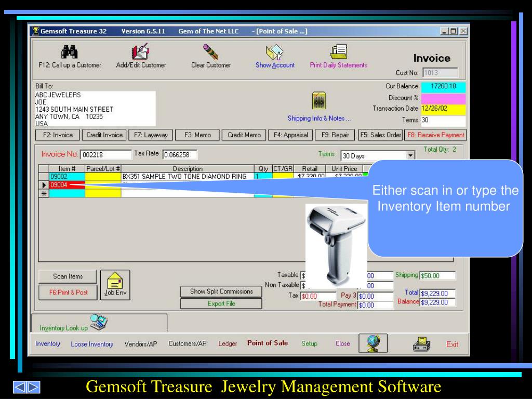Click F6: Print & Post button
This screenshot has height=399, width=532.
coord(68,292)
